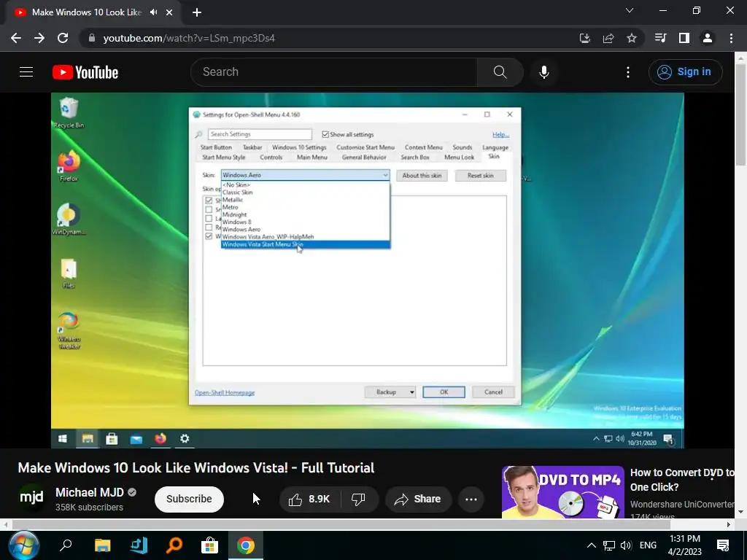Click the Chrome address bar URL
This screenshot has height=560, width=747.
pyautogui.click(x=189, y=38)
